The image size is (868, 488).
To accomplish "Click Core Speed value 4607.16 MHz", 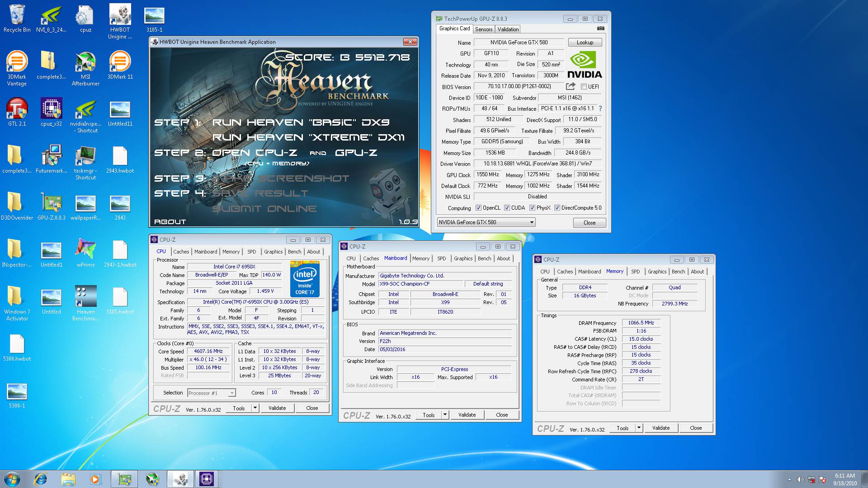I will [208, 351].
